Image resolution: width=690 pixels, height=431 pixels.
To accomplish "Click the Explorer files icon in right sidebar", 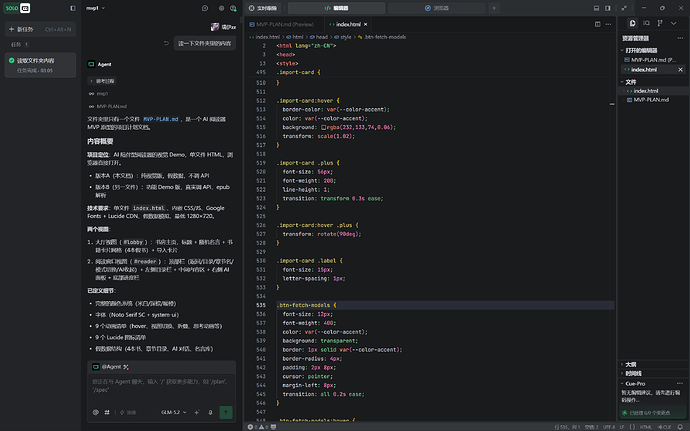I will point(632,23).
